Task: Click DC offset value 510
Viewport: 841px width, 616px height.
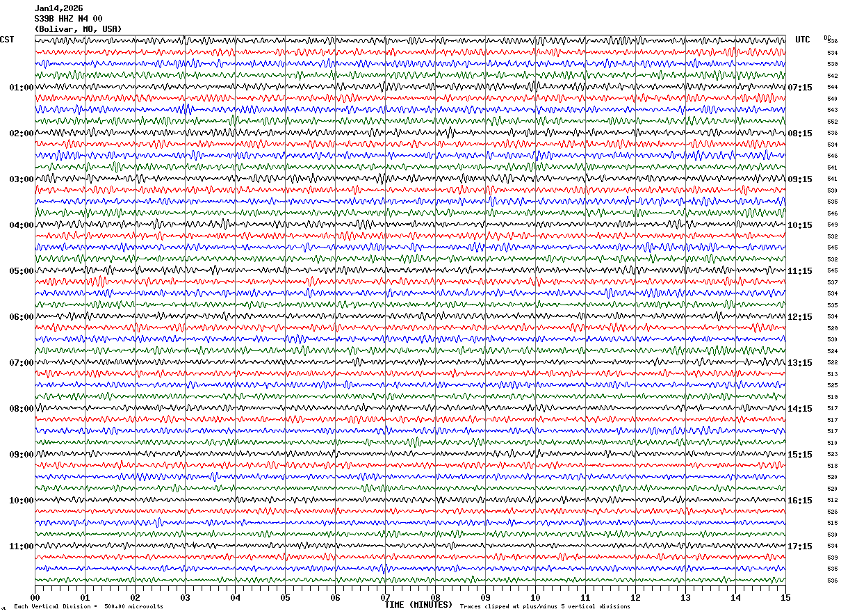Action: (832, 443)
